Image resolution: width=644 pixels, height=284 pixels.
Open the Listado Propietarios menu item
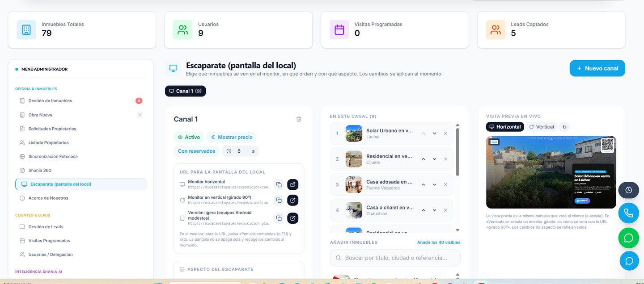[81, 142]
